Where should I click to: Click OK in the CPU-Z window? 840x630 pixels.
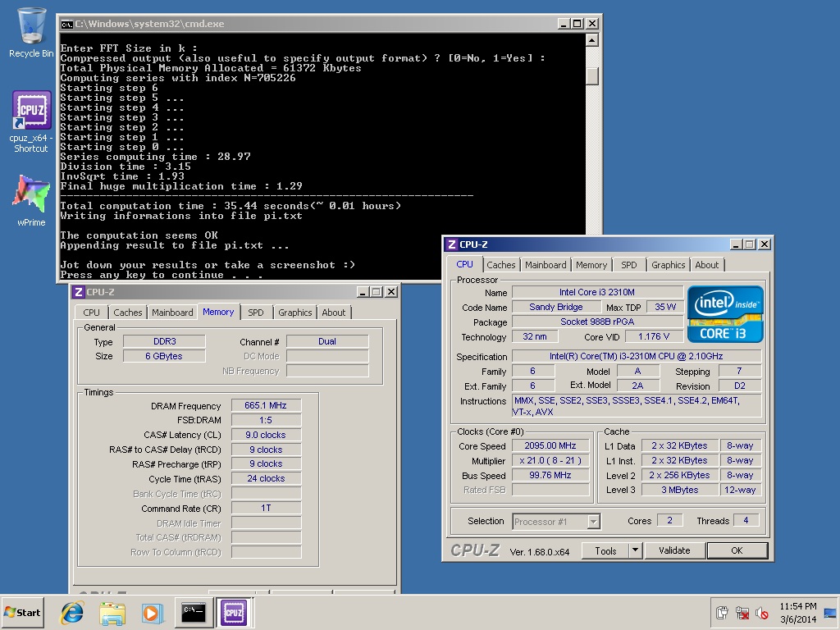[x=737, y=550]
